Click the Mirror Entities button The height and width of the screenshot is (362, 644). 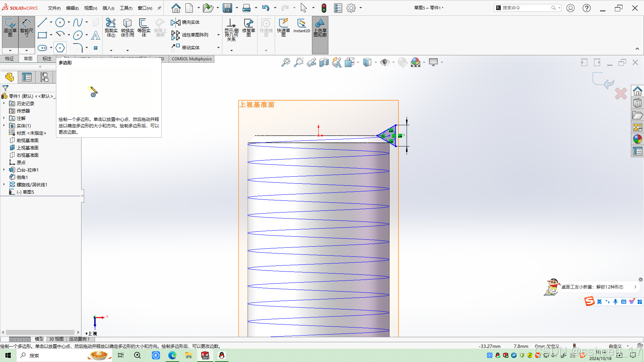185,22
